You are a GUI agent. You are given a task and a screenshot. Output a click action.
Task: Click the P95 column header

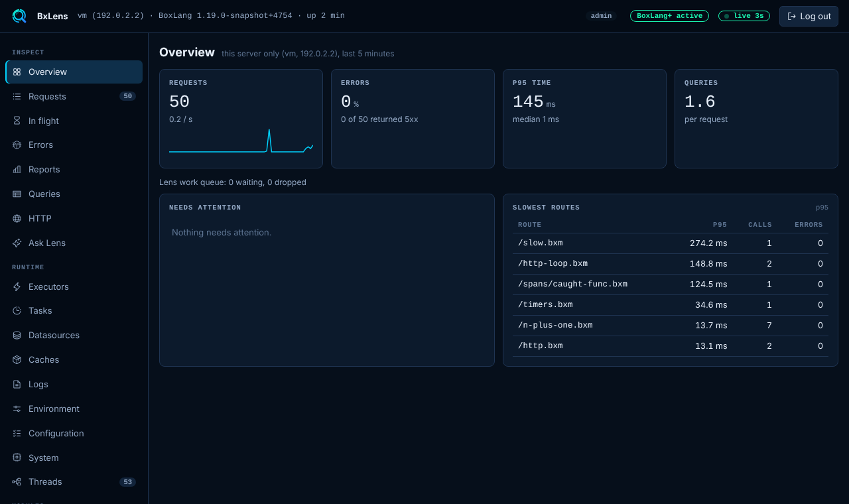[x=720, y=225]
